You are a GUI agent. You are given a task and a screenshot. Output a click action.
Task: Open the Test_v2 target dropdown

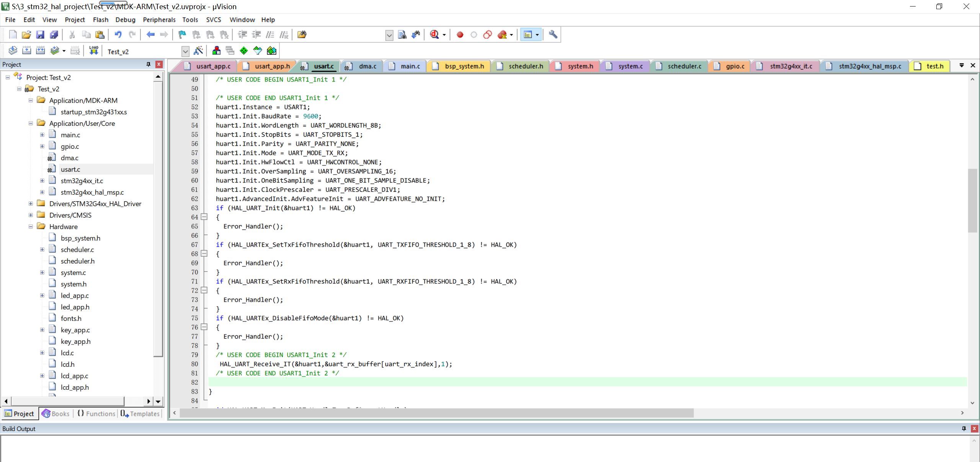coord(185,51)
